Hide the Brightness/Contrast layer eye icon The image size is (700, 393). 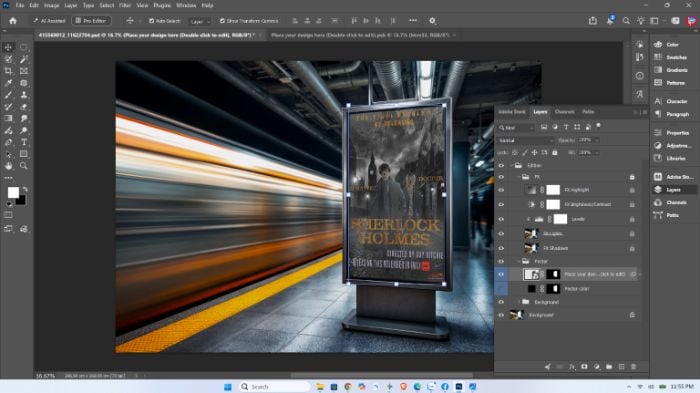pyautogui.click(x=501, y=205)
